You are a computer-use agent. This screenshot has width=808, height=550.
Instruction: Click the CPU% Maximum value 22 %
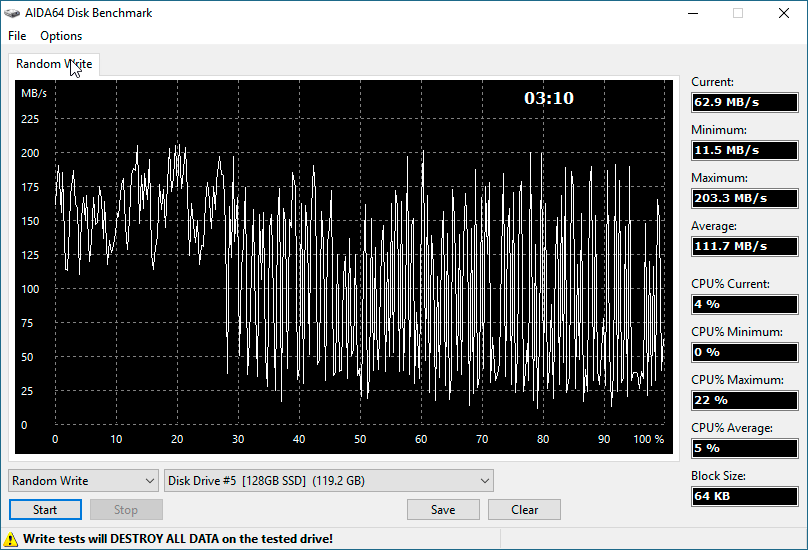click(x=744, y=400)
